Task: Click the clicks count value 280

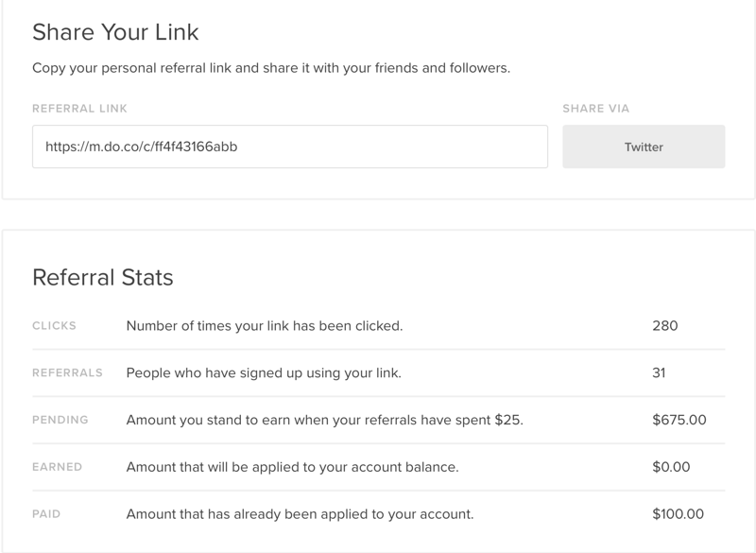Action: point(665,326)
